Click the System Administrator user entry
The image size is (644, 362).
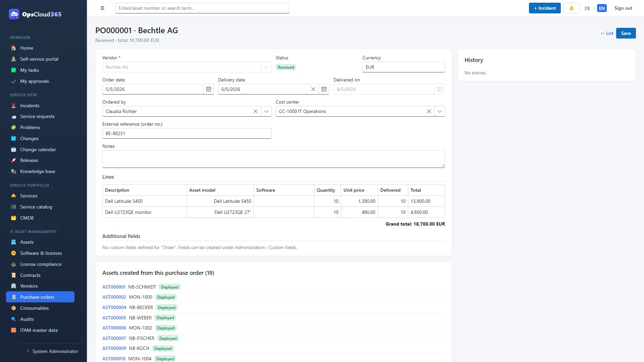pyautogui.click(x=52, y=351)
